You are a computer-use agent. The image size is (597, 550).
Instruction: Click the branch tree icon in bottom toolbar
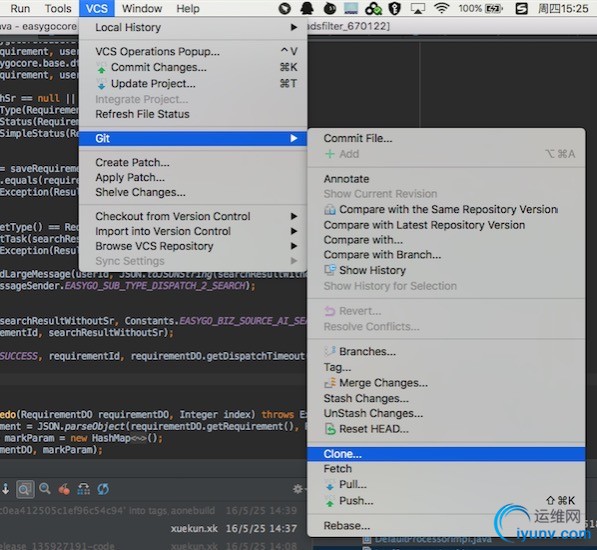tap(83, 489)
